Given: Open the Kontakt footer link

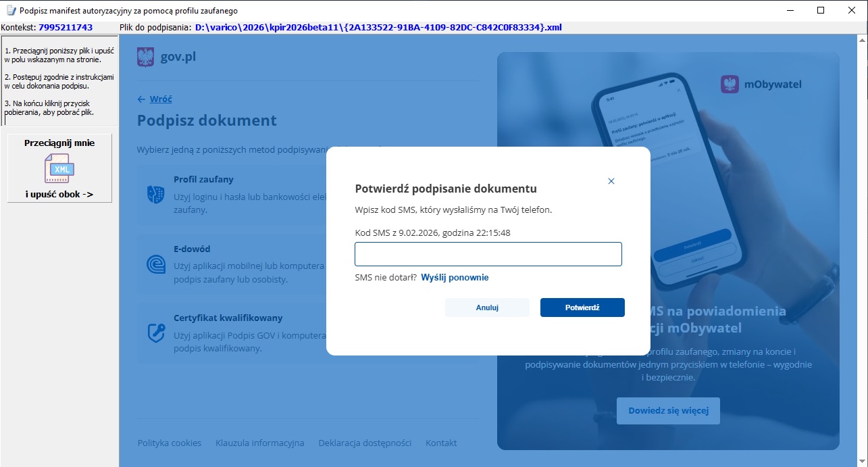Looking at the screenshot, I should pos(441,443).
